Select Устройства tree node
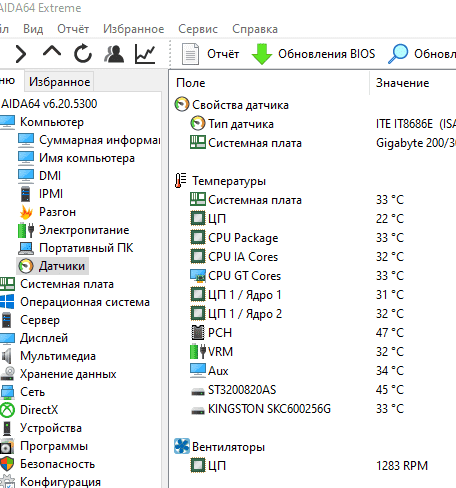The height and width of the screenshot is (488, 456). point(51,428)
